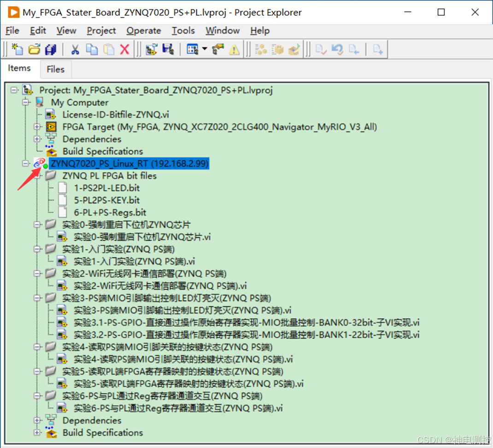This screenshot has height=448, width=493.
Task: Click the bottom Build Specifications icon
Action: point(51,433)
